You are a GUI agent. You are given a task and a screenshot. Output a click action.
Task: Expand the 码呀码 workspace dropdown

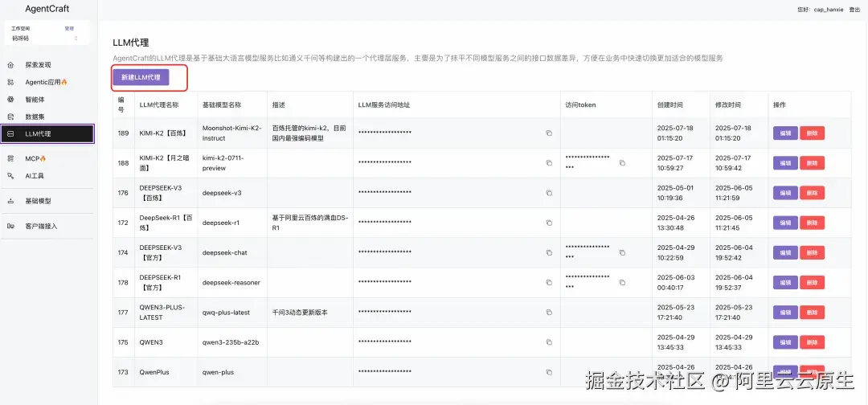[x=45, y=39]
